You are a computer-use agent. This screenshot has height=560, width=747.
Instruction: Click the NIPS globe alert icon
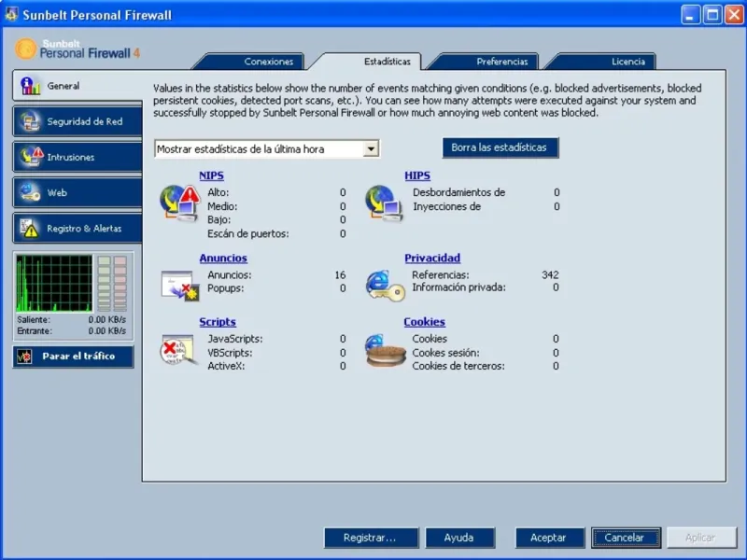pos(179,203)
